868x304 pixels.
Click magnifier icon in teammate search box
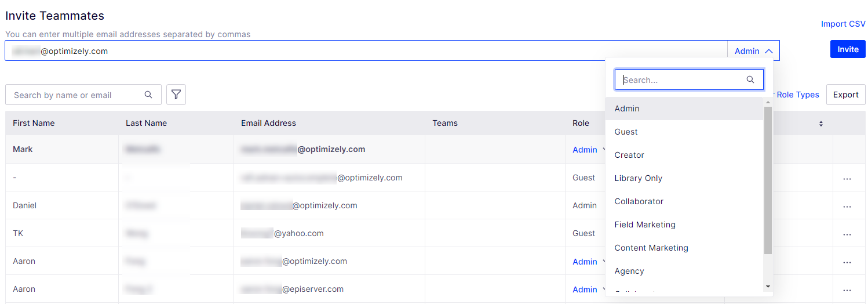pos(148,95)
